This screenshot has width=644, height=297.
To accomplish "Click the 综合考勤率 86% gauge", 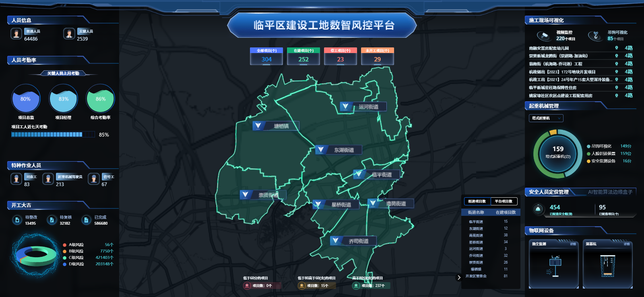I will click(x=101, y=98).
